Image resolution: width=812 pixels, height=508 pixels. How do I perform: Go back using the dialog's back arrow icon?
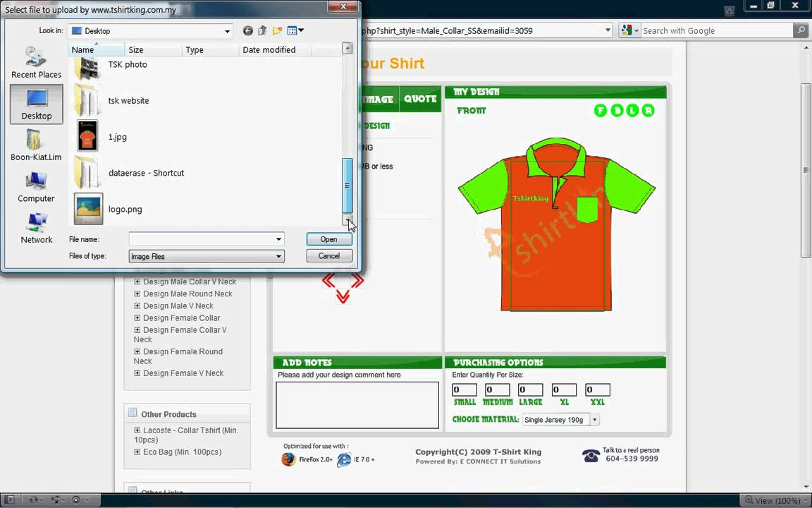[x=248, y=31]
